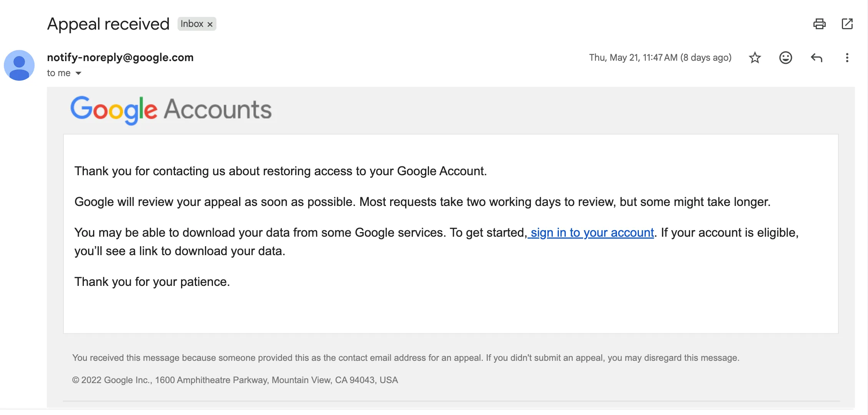The height and width of the screenshot is (415, 868).
Task: Click the © 2022 Google Inc. footer address
Action: (x=235, y=380)
